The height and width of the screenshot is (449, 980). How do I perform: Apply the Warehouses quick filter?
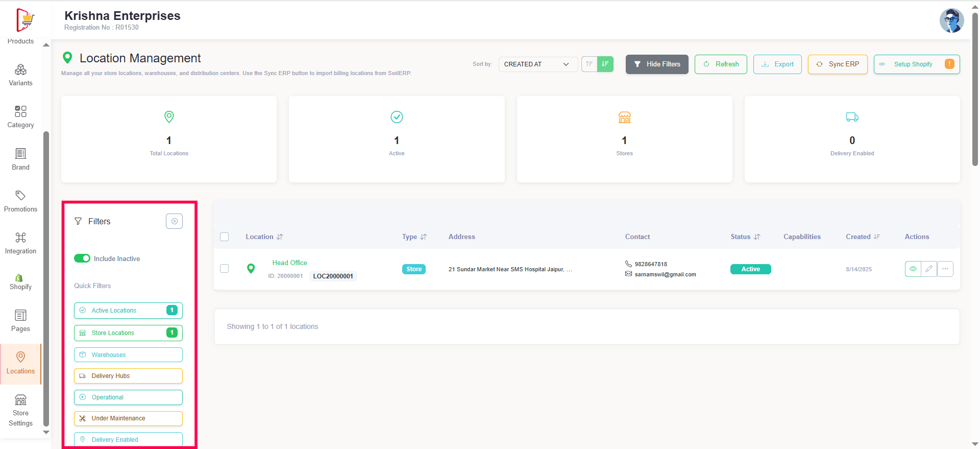click(128, 355)
